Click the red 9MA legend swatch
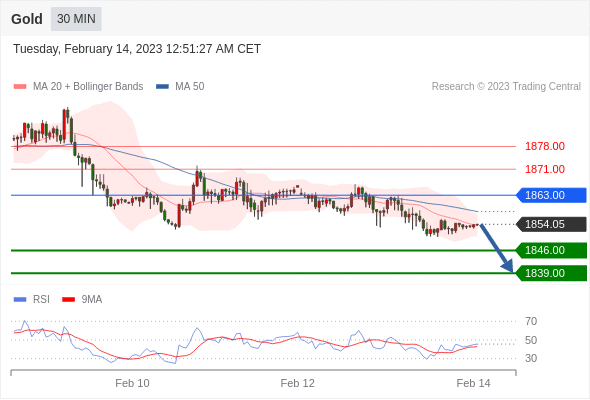590x400 pixels. click(68, 300)
